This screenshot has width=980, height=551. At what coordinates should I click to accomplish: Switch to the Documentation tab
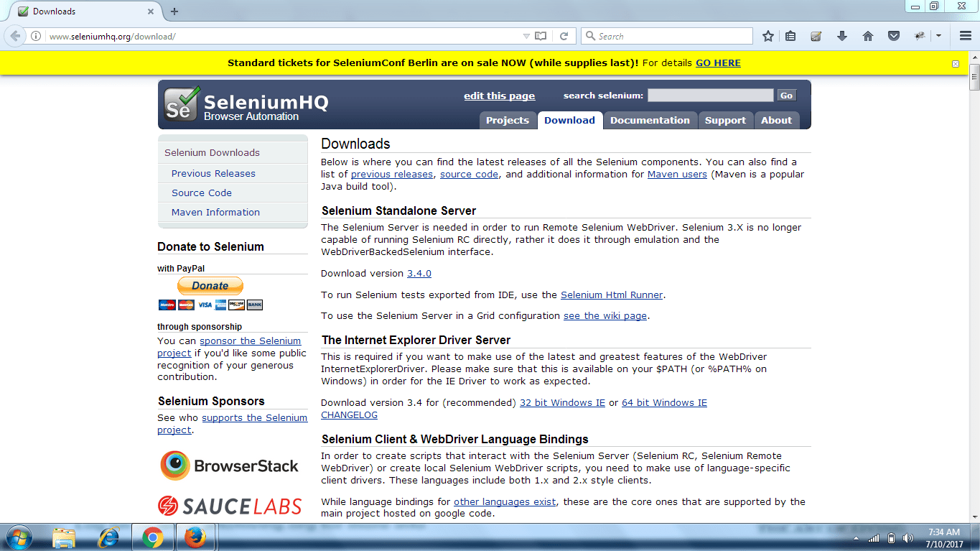click(x=650, y=120)
